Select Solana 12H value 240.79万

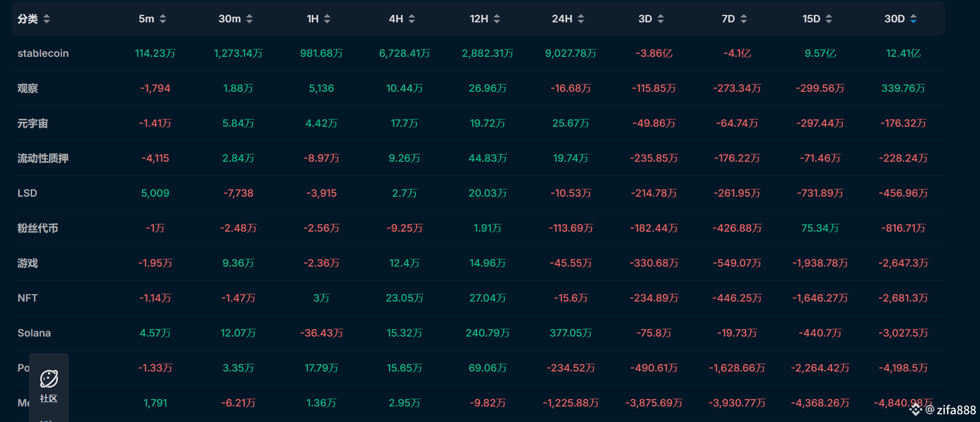tap(488, 333)
